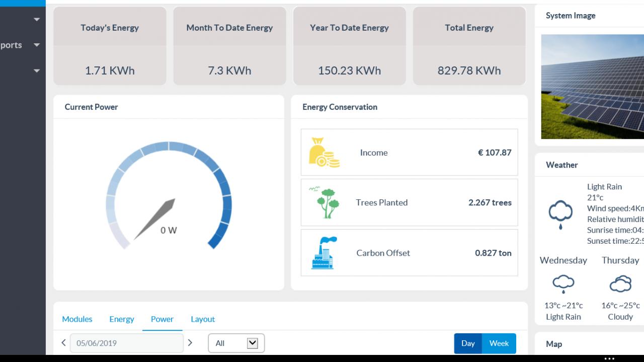Select the Day view button

tap(468, 343)
